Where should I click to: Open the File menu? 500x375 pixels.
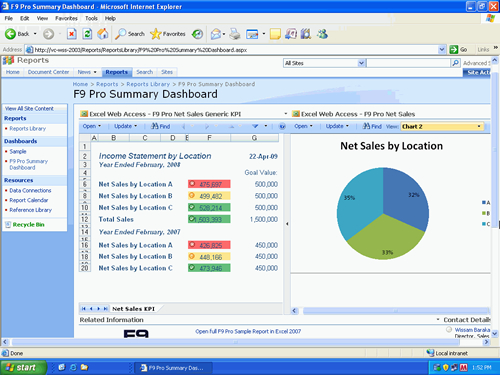coord(9,18)
